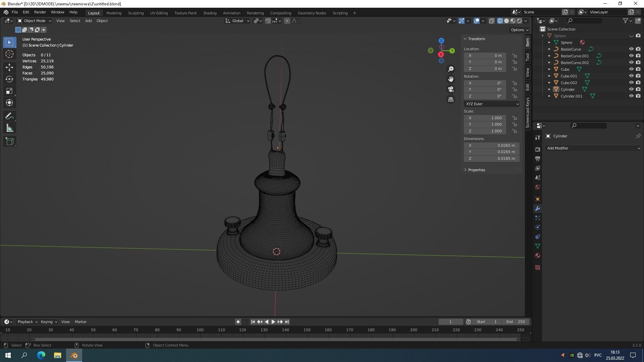
Task: Select the Cursor tool in toolbar
Action: pos(9,54)
